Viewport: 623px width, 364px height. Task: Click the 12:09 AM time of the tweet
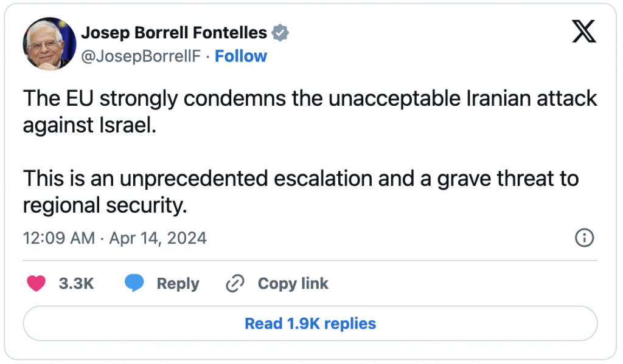59,238
